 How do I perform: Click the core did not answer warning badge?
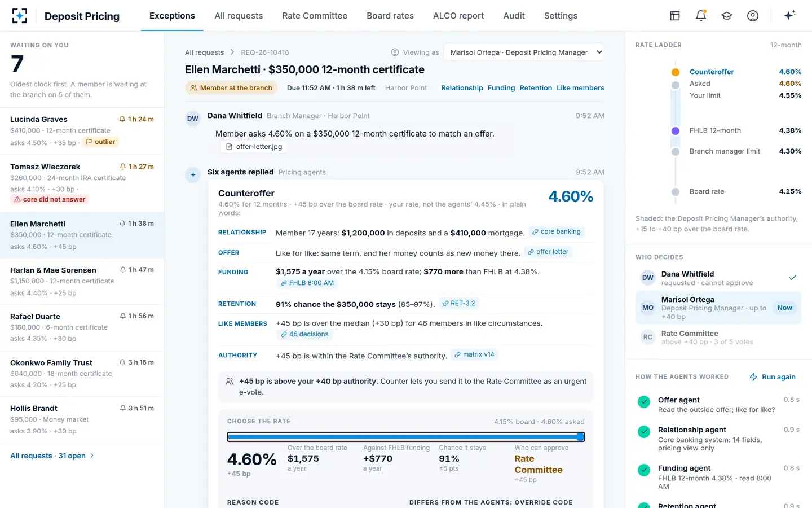click(x=50, y=199)
